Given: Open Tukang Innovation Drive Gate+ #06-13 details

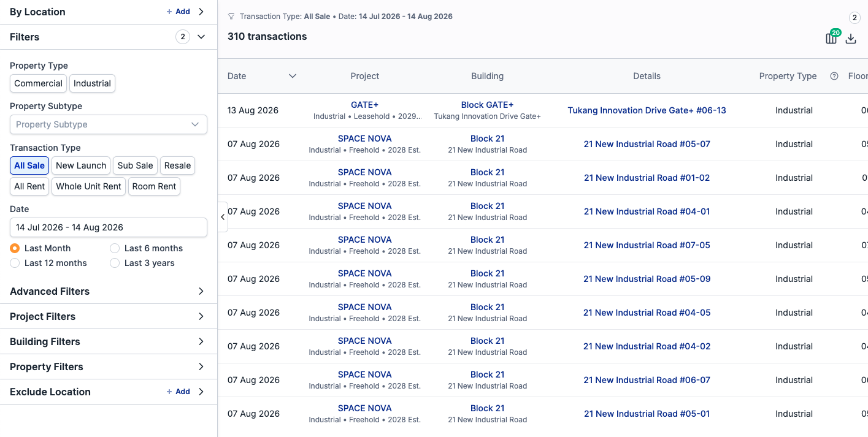Looking at the screenshot, I should [647, 110].
